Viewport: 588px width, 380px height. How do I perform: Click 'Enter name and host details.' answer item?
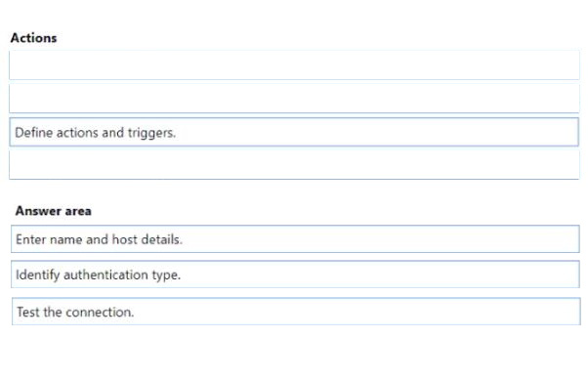point(295,239)
